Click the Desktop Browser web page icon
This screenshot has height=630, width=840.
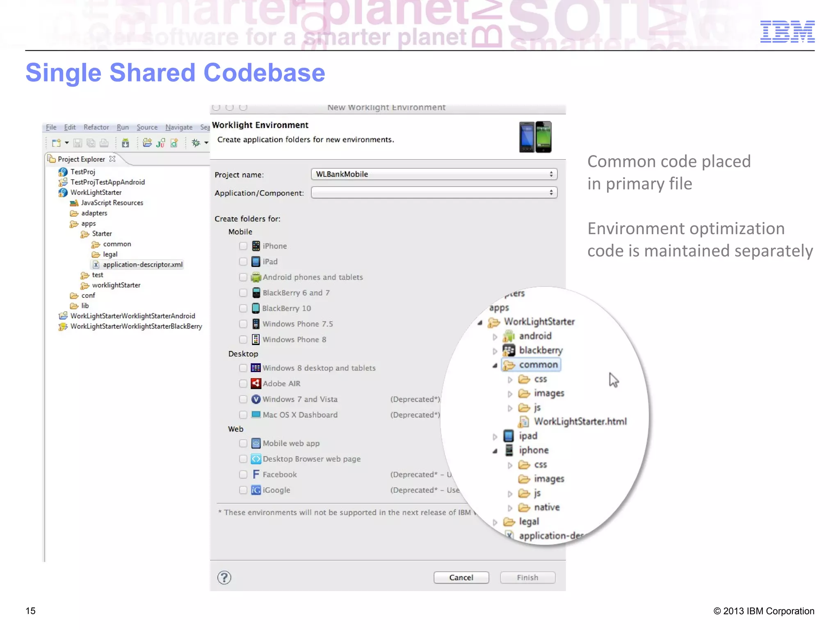tap(256, 459)
